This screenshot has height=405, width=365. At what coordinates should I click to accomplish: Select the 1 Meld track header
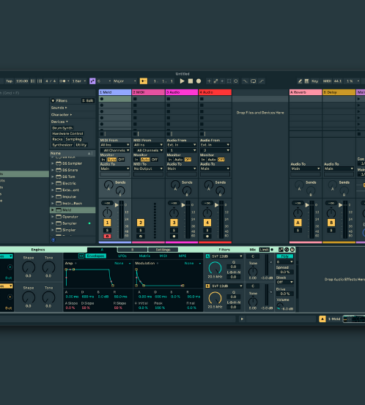tap(115, 92)
